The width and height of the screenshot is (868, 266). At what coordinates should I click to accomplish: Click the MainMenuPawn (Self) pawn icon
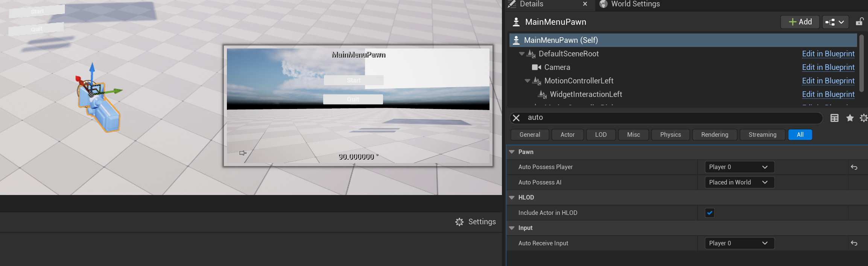[516, 40]
